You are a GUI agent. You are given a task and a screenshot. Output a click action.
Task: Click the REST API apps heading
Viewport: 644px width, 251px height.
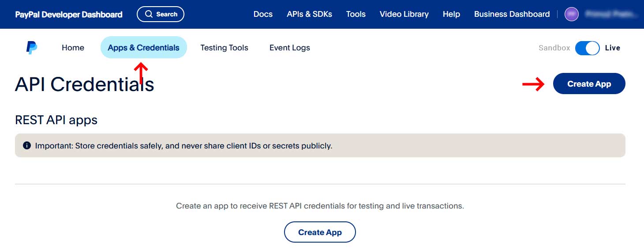pyautogui.click(x=56, y=120)
